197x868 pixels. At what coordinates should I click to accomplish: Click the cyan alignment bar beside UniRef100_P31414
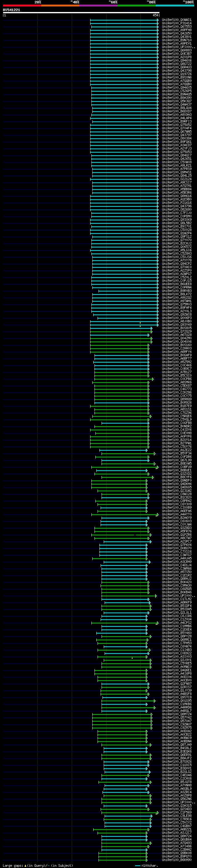(124, 24)
